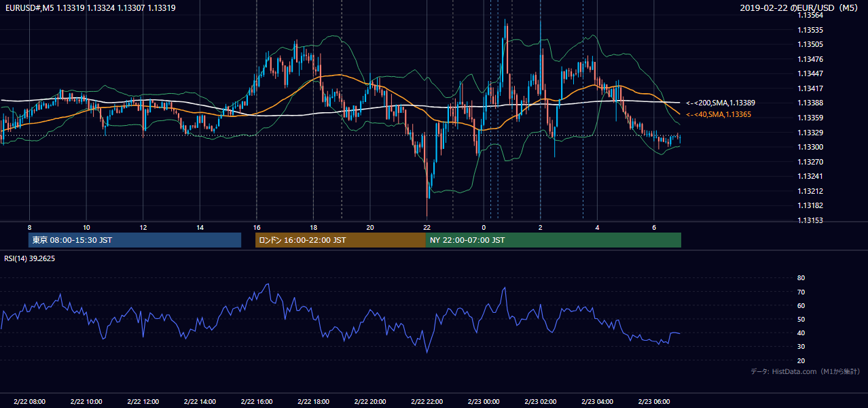
Task: Click the 2/22 10:00 time label
Action: 86,402
